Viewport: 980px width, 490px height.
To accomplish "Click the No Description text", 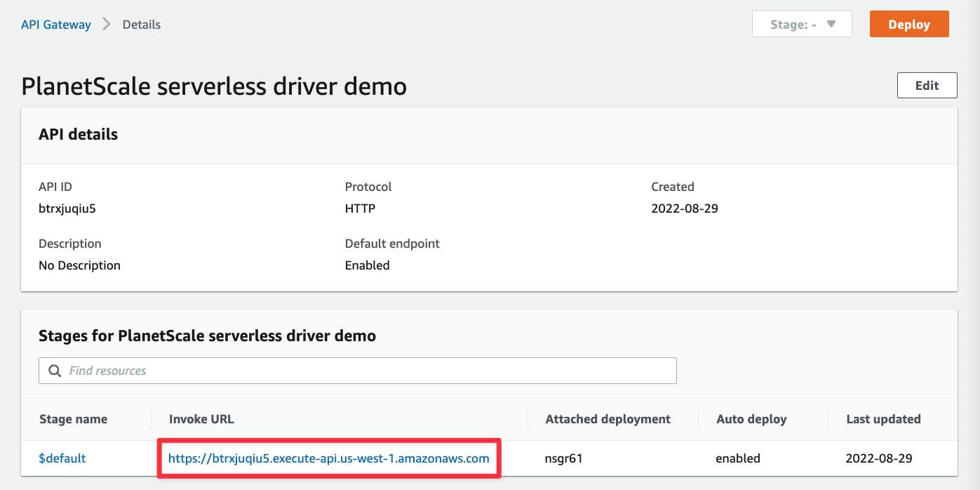I will tap(79, 265).
